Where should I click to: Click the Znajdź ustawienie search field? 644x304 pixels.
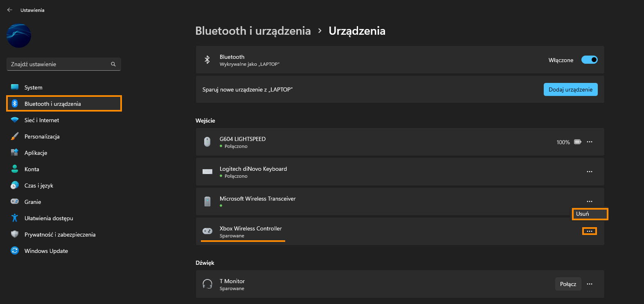[64, 64]
